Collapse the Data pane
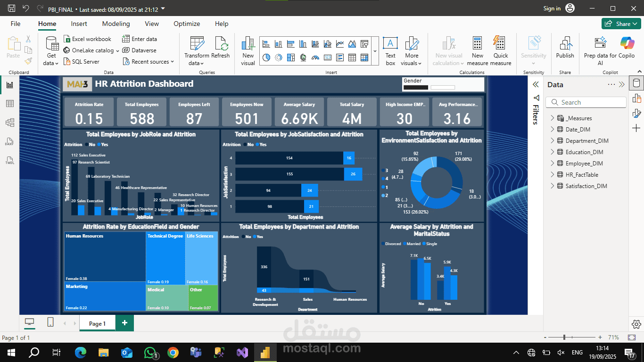The image size is (644, 362). (x=622, y=85)
